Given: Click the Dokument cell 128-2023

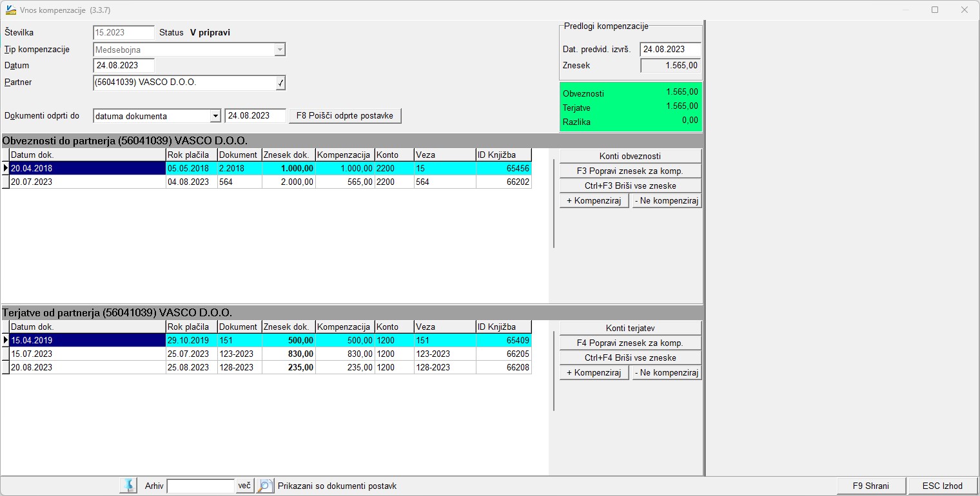Looking at the screenshot, I should click(240, 367).
